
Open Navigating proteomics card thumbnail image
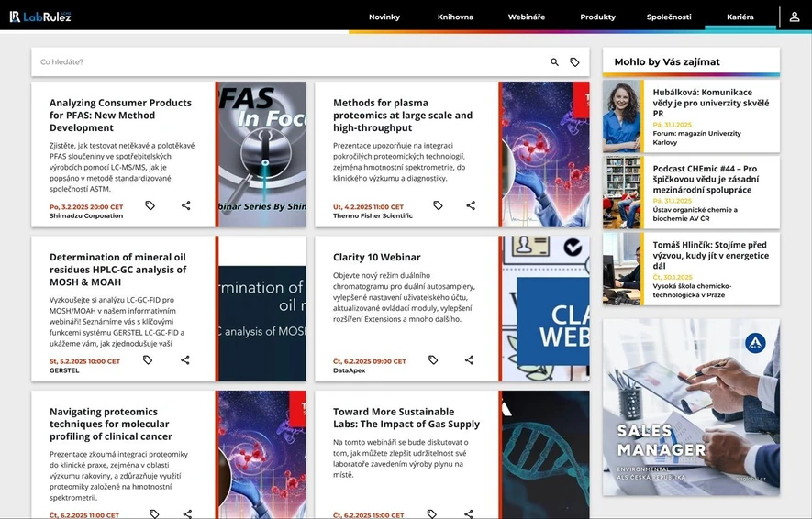(262, 455)
